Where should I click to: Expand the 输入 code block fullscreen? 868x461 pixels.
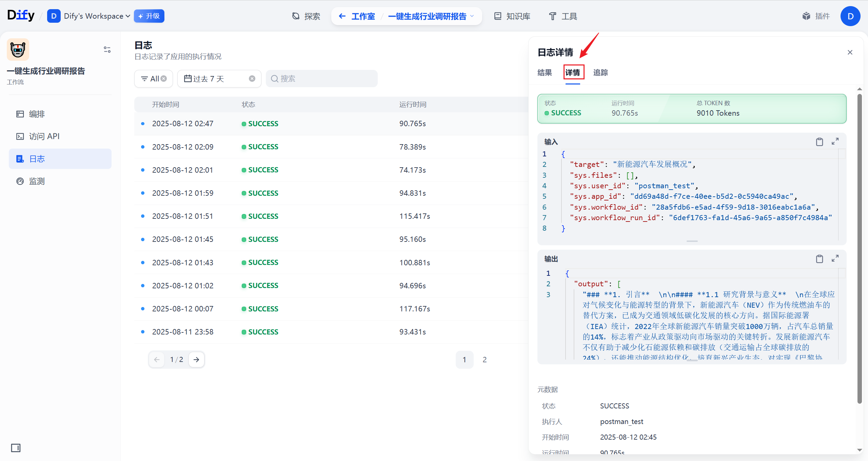pyautogui.click(x=835, y=141)
